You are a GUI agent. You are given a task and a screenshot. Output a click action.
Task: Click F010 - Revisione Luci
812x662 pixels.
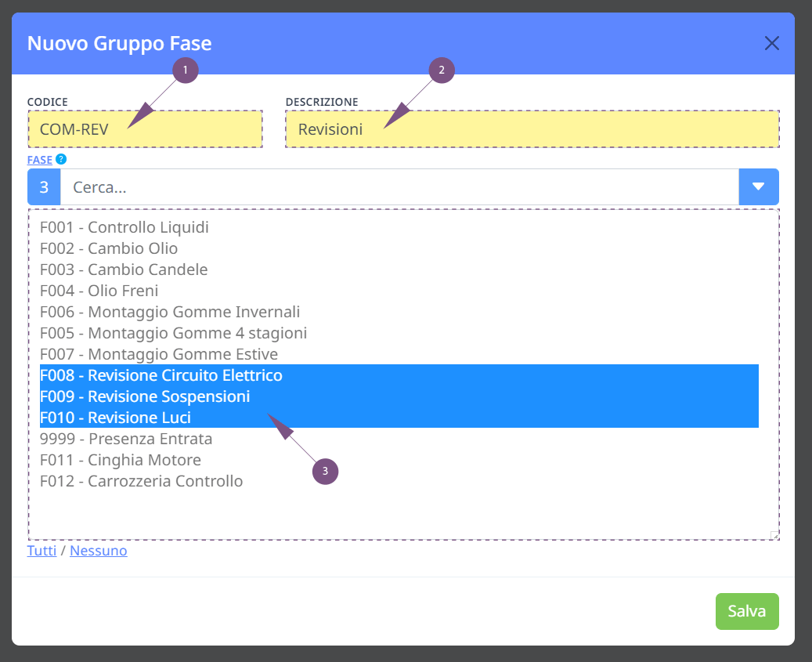(x=399, y=418)
